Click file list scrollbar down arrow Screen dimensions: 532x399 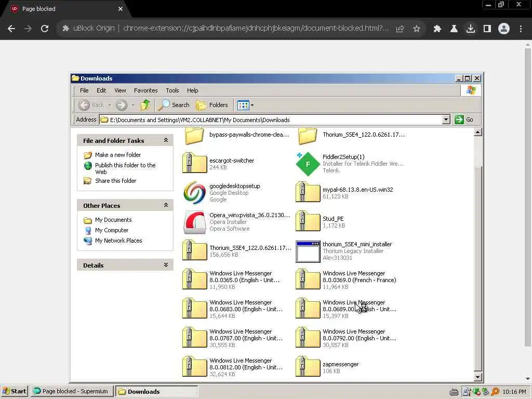coord(478,377)
